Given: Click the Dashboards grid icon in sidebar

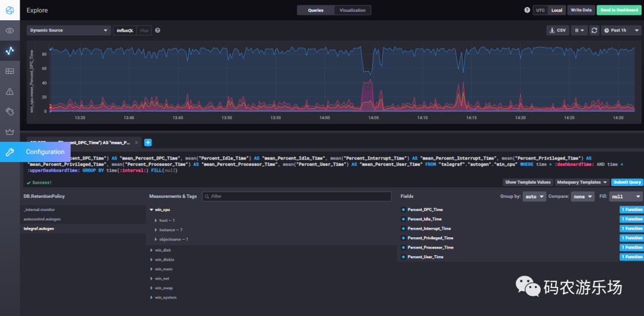Looking at the screenshot, I should (10, 71).
